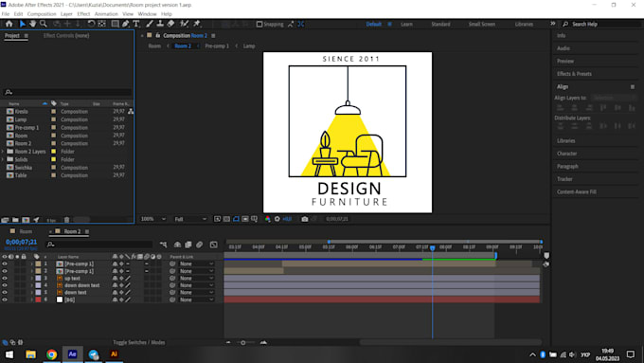Open Parent dropdown for up text layer
644x363 pixels.
click(x=197, y=279)
